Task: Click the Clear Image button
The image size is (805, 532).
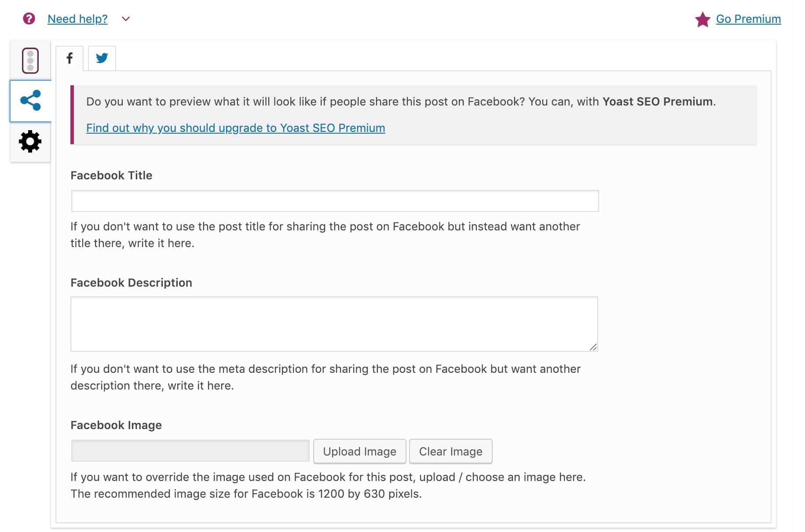Action: [x=450, y=452]
